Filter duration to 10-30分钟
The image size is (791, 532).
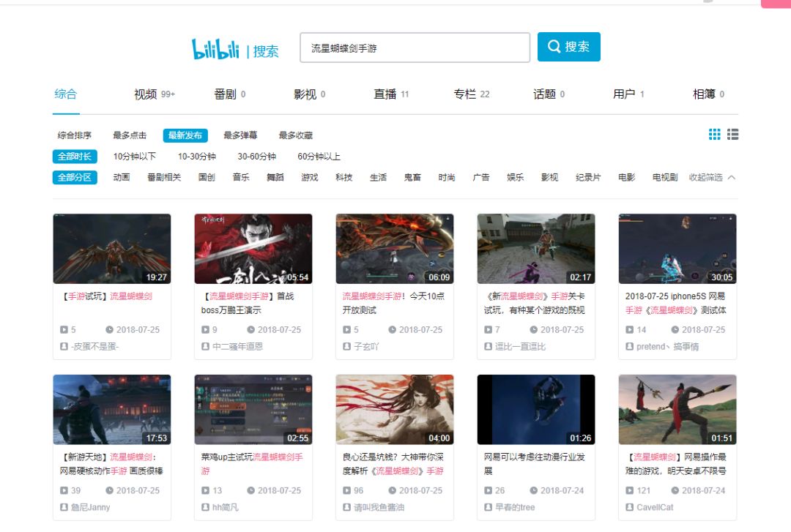coord(197,157)
